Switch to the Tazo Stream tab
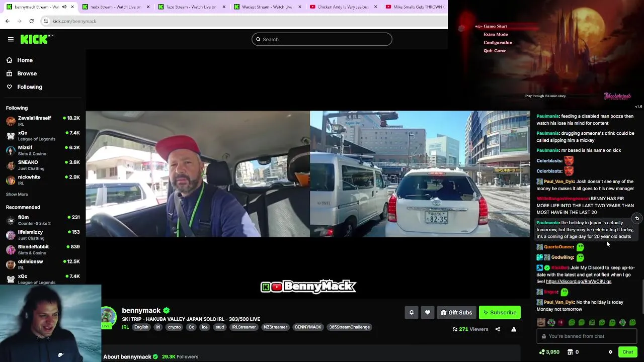This screenshot has height=362, width=644. tap(192, 7)
